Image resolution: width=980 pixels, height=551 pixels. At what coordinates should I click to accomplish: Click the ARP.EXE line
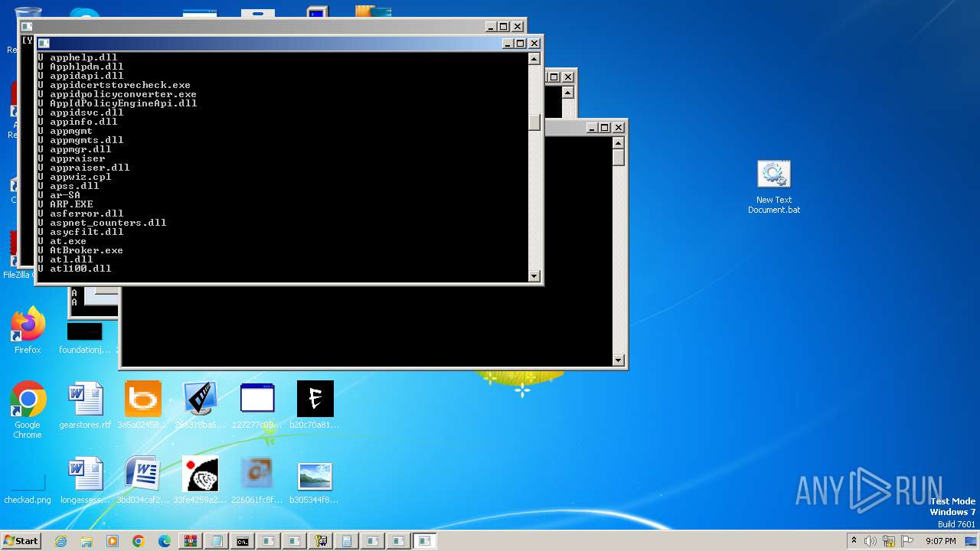tap(71, 204)
